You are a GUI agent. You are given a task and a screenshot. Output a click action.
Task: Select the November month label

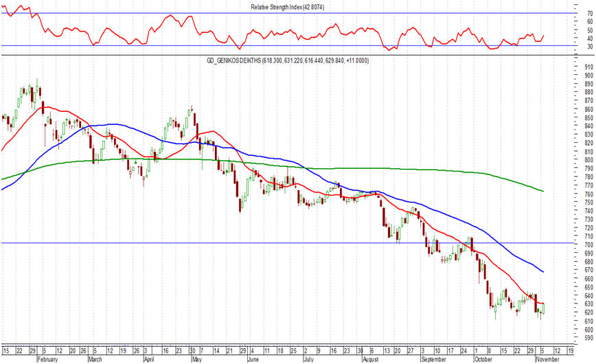coord(547,359)
